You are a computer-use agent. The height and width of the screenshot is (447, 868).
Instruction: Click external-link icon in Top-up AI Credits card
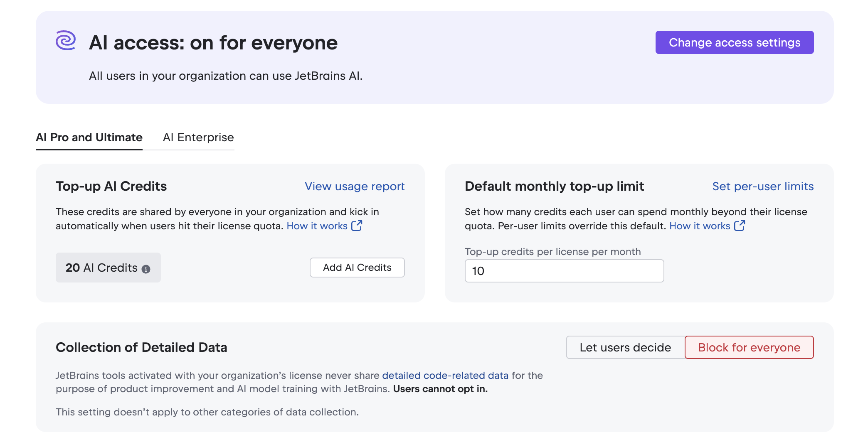pyautogui.click(x=357, y=226)
